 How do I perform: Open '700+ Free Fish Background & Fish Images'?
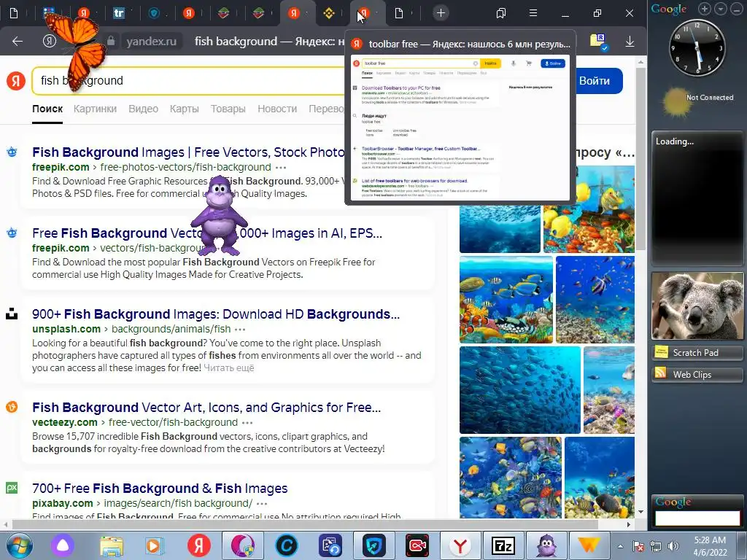click(x=160, y=489)
